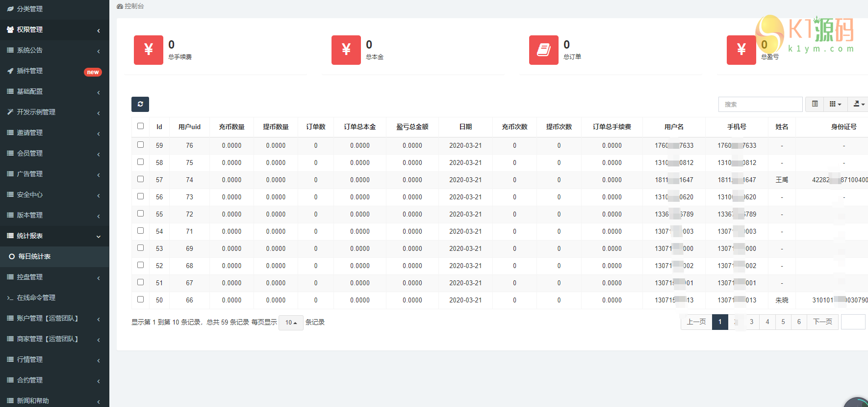Click the list icon beside 系统公告
This screenshot has width=868, height=407.
(x=10, y=50)
